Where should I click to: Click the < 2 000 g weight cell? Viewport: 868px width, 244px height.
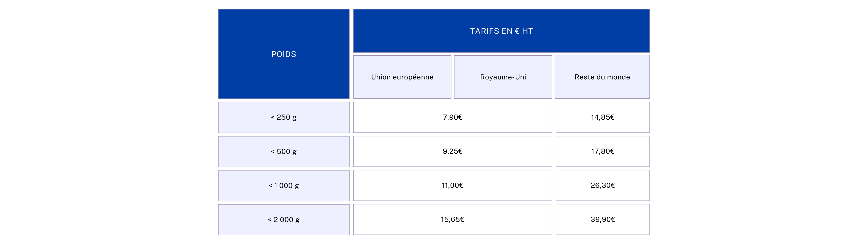(283, 219)
